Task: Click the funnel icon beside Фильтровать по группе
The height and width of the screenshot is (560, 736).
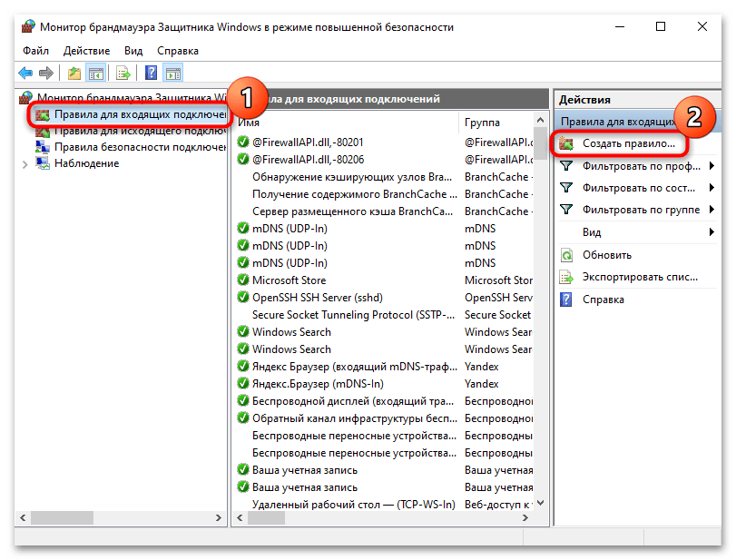Action: [x=564, y=210]
